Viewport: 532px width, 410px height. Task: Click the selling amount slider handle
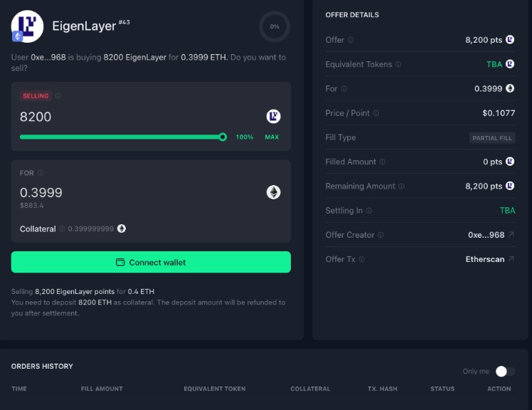[223, 137]
